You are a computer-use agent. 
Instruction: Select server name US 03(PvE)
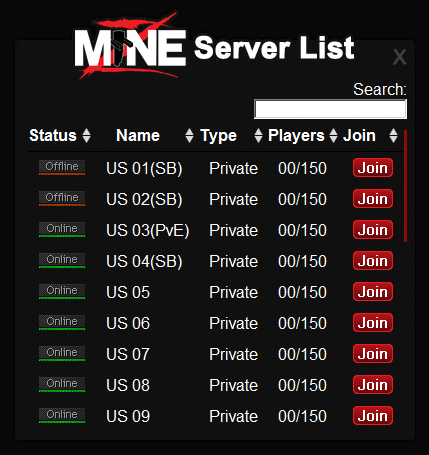[x=148, y=230]
